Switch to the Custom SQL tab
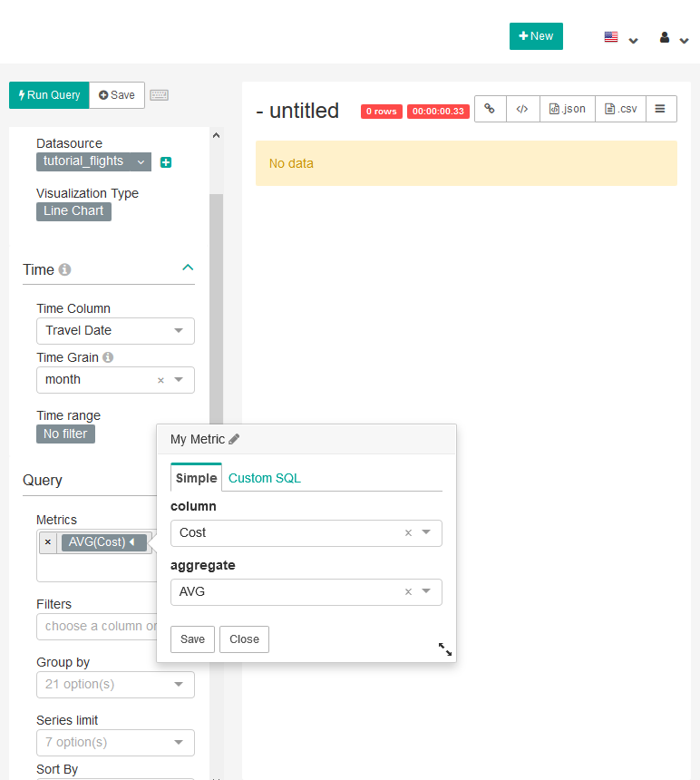The width and height of the screenshot is (700, 780). click(264, 478)
